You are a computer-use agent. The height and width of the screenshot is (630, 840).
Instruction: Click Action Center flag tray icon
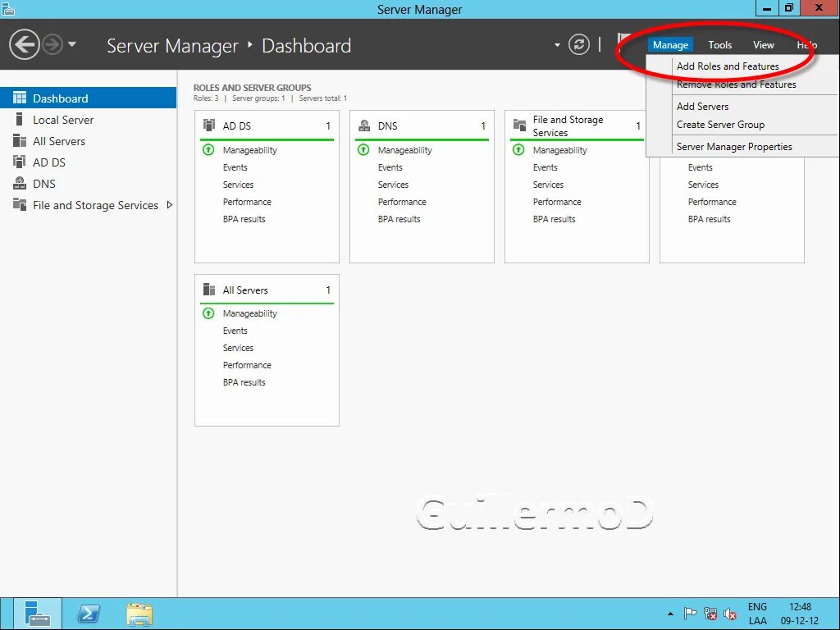coord(690,614)
